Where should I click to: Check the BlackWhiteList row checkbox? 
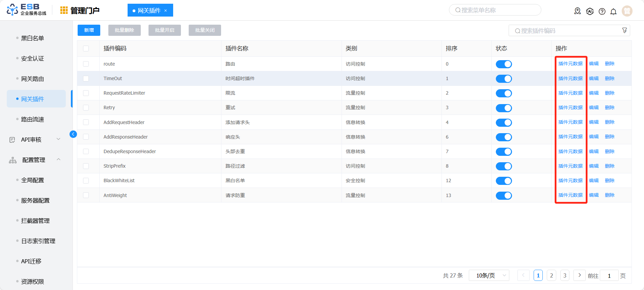pyautogui.click(x=86, y=180)
